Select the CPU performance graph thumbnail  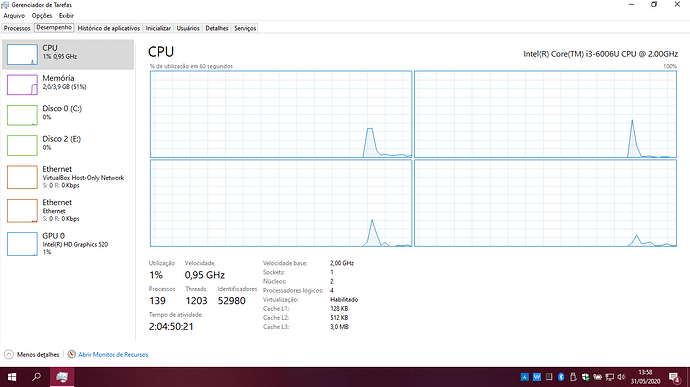click(x=22, y=54)
